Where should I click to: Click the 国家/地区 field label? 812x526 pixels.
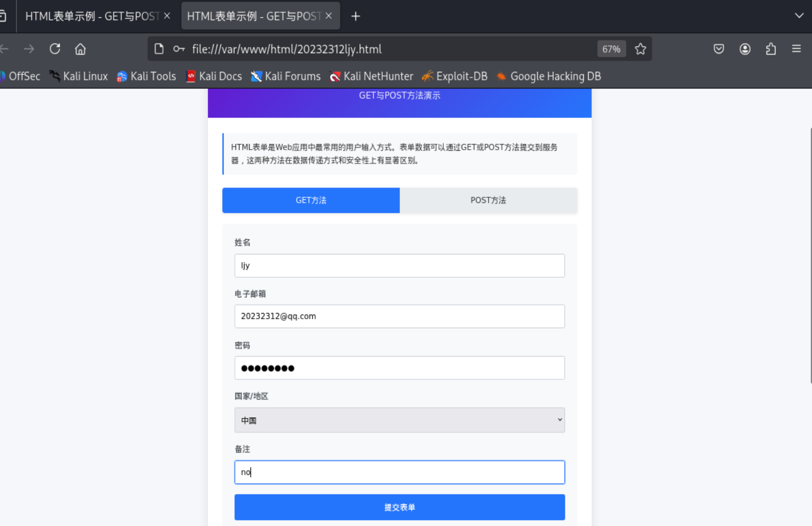click(x=252, y=396)
